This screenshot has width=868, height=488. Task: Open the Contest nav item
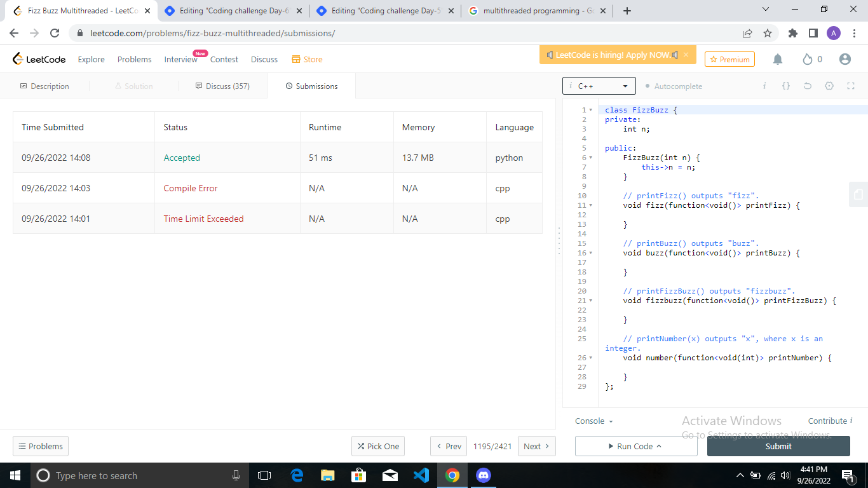(224, 59)
